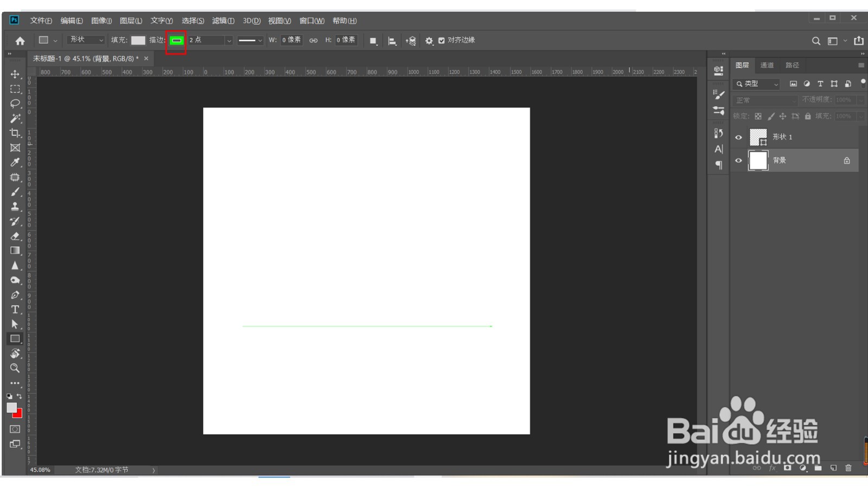Select the Brush tool
868x488 pixels.
coord(15,192)
